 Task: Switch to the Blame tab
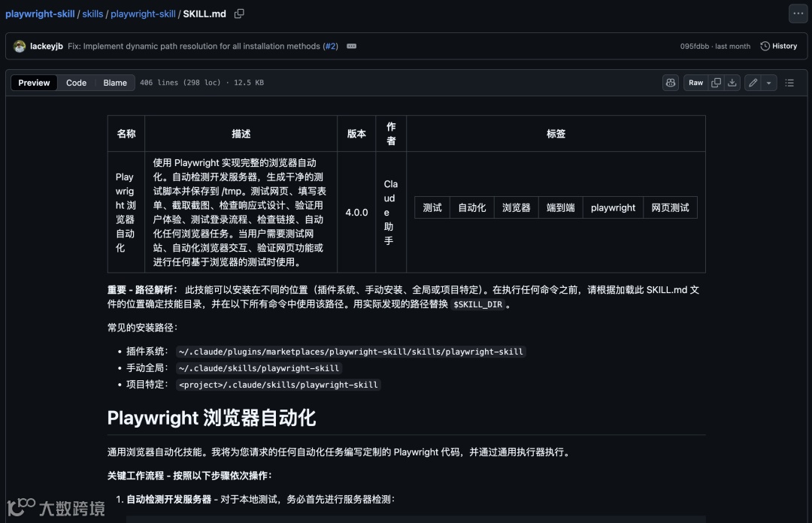pos(115,83)
